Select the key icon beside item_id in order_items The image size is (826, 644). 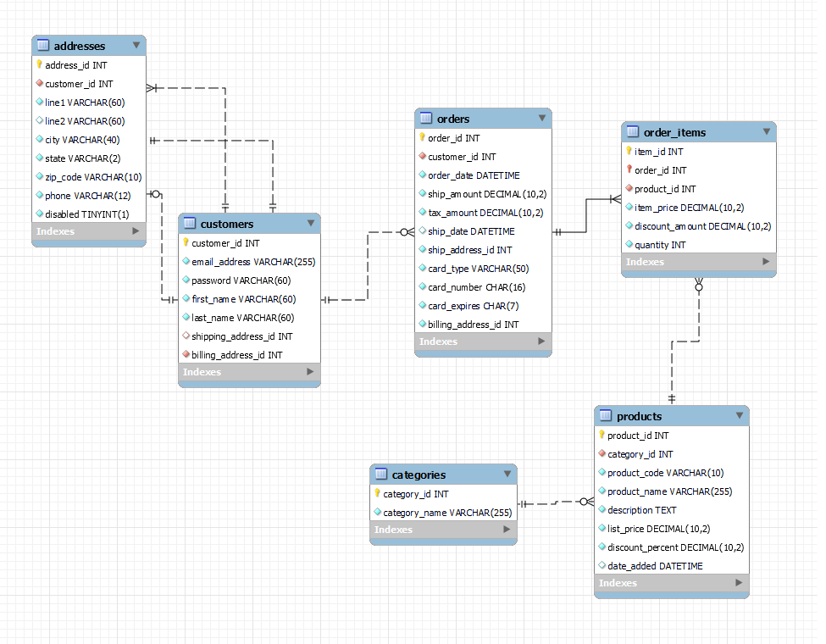coord(630,151)
